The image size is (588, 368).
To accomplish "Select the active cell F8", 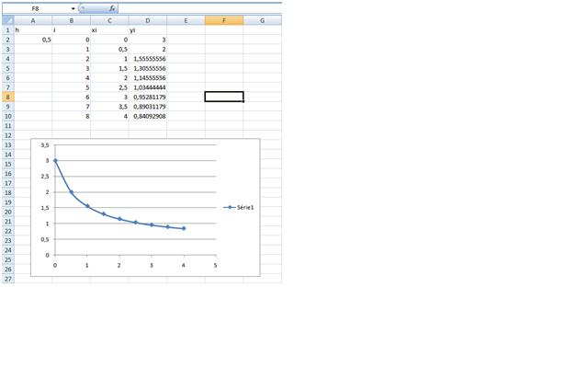I will click(223, 97).
